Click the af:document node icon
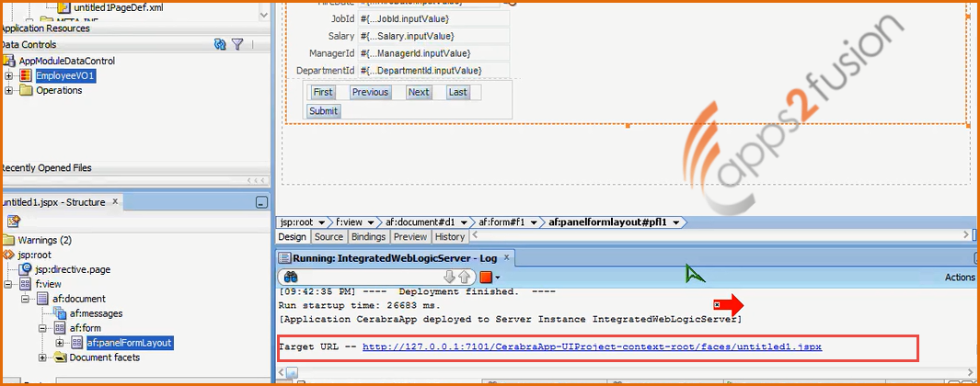Screen dimensions: 980x386 [42, 299]
